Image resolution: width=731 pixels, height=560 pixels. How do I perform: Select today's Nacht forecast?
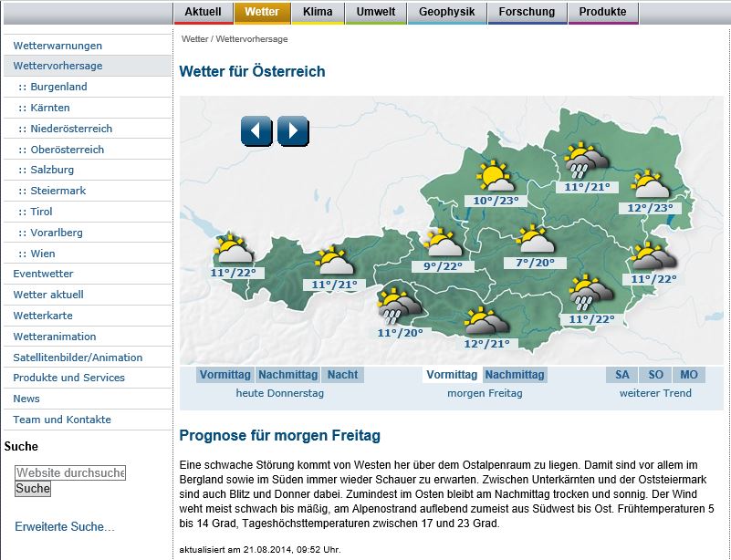point(342,375)
